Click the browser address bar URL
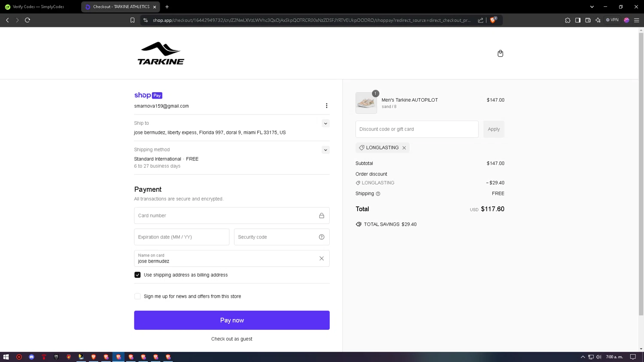644x362 pixels. click(311, 20)
